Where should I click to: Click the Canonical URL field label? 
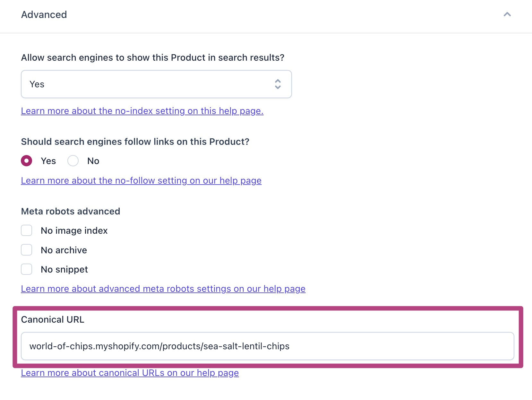[53, 319]
